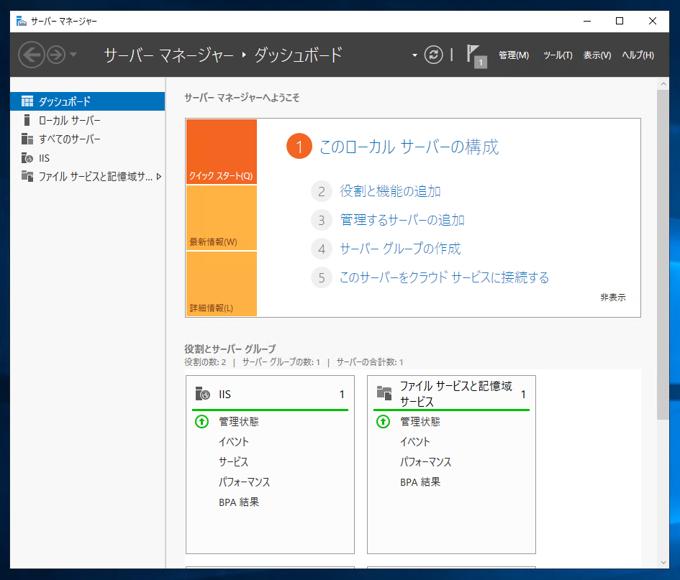The width and height of the screenshot is (680, 580).
Task: Open the 管理(M) menu
Action: (513, 55)
